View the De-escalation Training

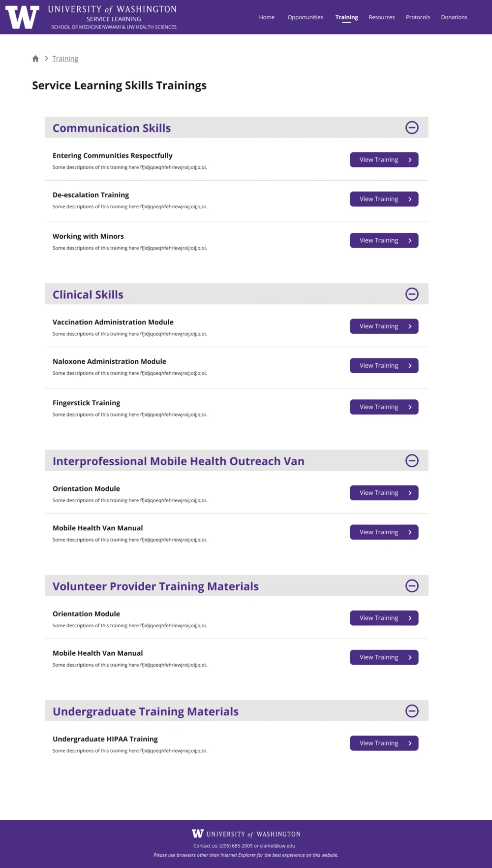coord(384,199)
